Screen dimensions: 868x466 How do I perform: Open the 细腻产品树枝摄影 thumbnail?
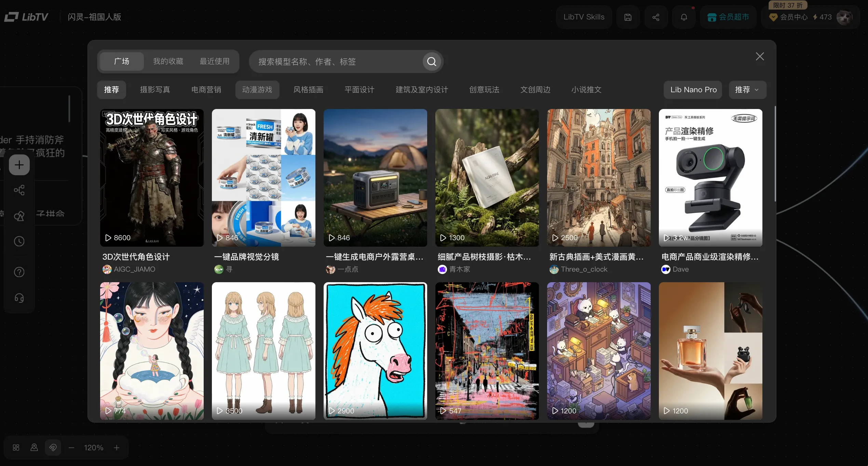point(487,178)
